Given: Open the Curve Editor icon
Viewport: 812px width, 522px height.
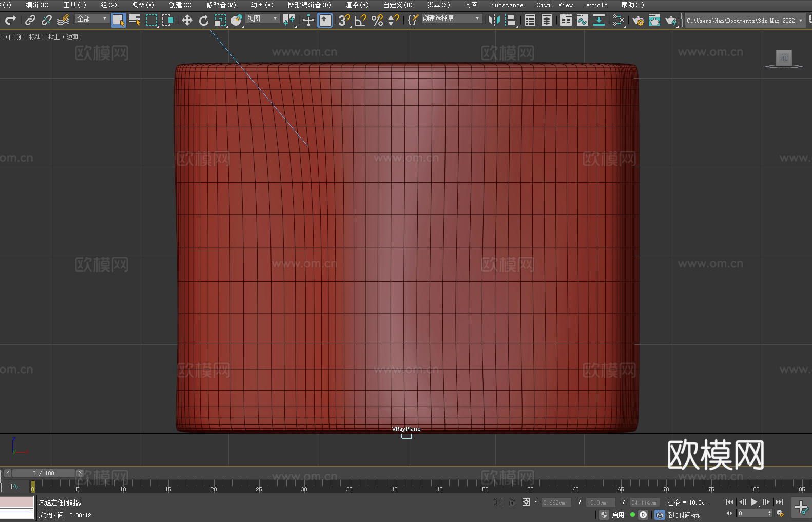Looking at the screenshot, I should [x=582, y=20].
